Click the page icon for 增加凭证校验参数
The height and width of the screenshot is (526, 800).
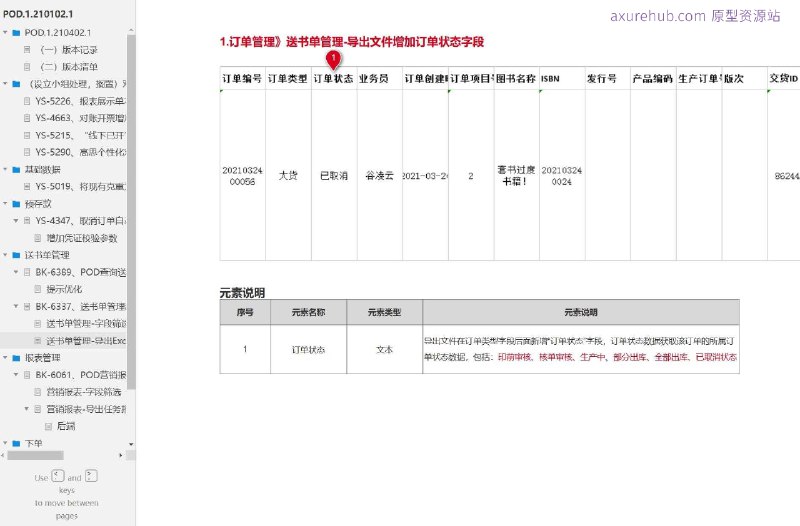pyautogui.click(x=38, y=238)
